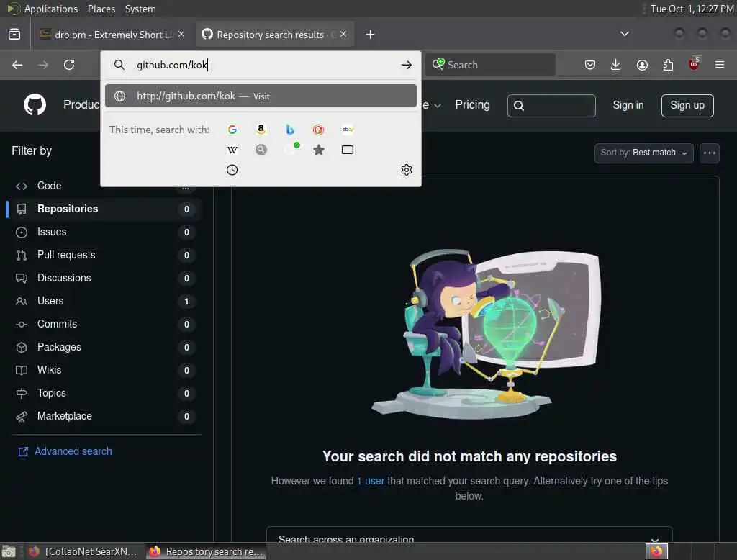737x560 pixels.
Task: Open the Firefox hamburger menu
Action: click(x=720, y=65)
